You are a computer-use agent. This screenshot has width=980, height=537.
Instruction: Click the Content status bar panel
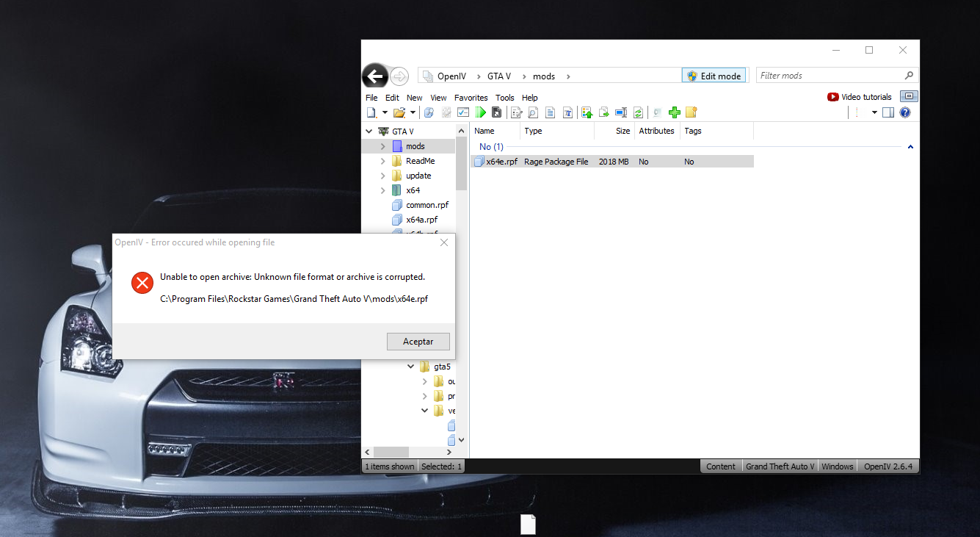(x=721, y=466)
